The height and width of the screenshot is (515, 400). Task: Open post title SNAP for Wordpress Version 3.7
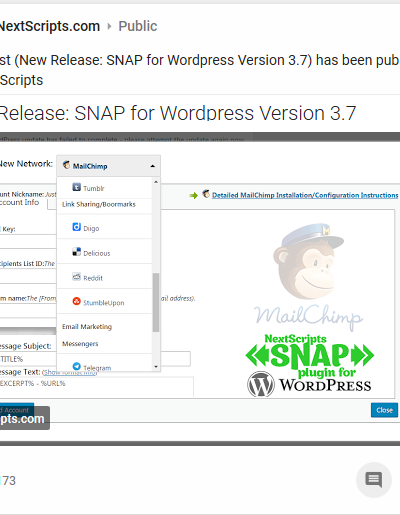[x=178, y=113]
